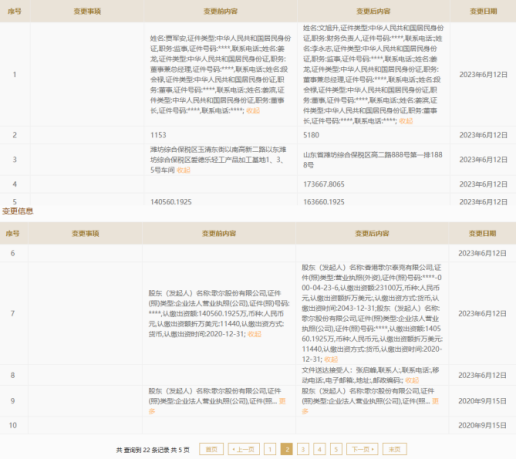Click the 2023年6月12日 date in row 4
The image size is (517, 460).
[483, 184]
